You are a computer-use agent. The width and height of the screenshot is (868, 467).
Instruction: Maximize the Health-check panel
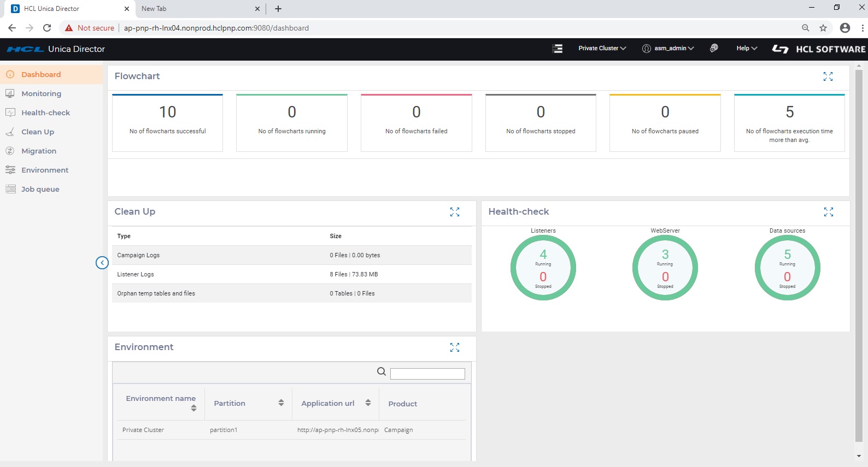[828, 212]
